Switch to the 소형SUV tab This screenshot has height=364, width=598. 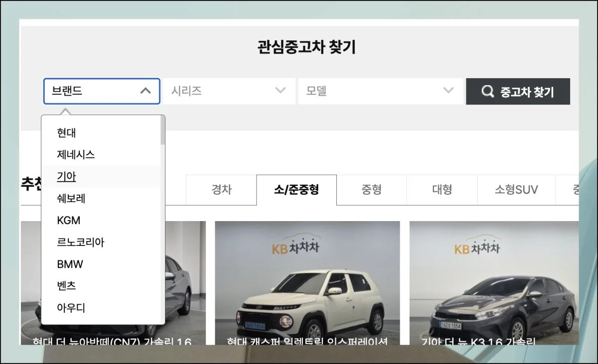pyautogui.click(x=516, y=190)
